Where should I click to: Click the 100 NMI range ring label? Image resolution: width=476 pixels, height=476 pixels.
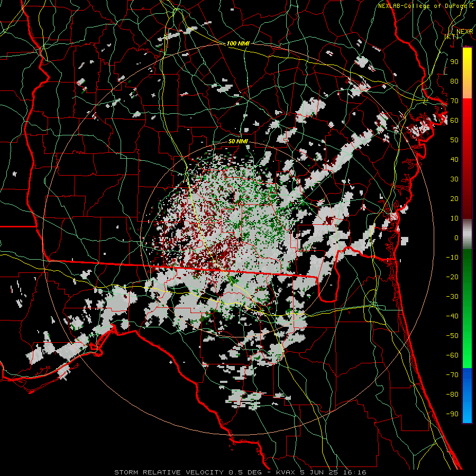(x=238, y=44)
